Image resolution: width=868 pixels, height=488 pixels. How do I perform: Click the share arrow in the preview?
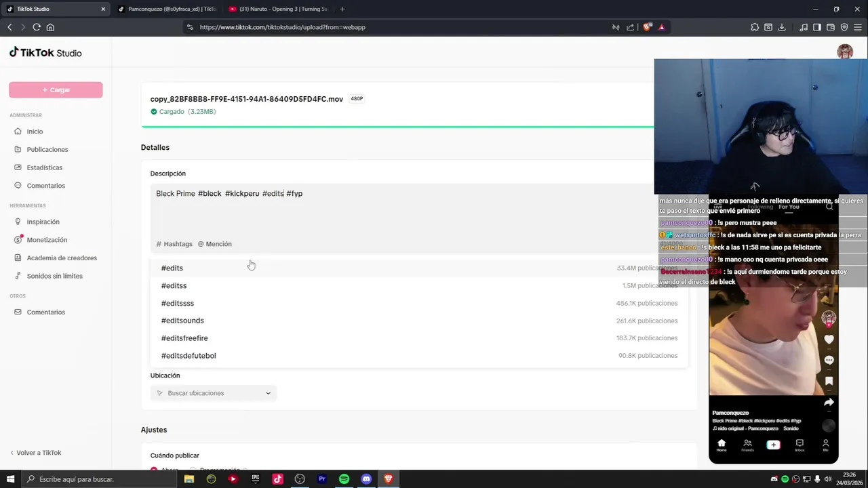pos(829,403)
